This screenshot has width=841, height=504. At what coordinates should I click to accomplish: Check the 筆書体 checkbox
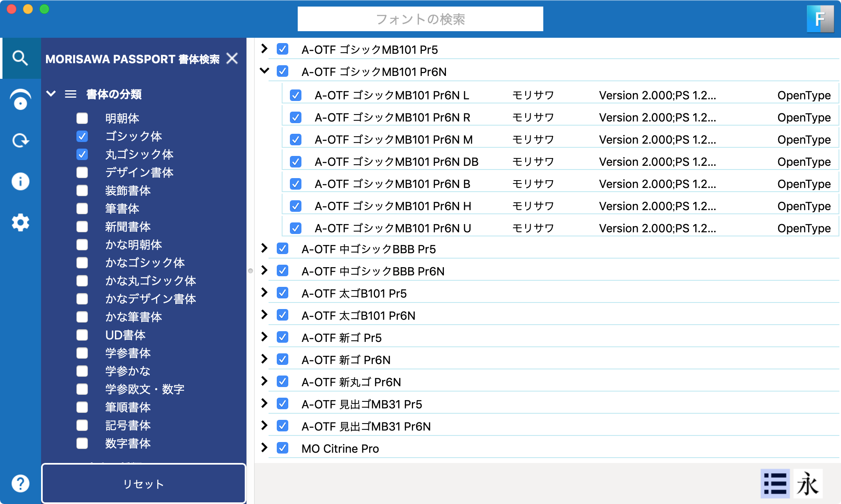[82, 208]
